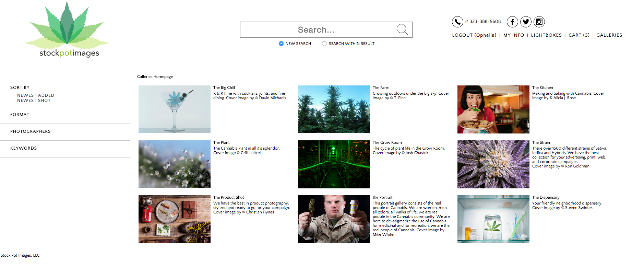Open The Strain purple bud thumbnail
This screenshot has height=280, width=644.
(493, 164)
